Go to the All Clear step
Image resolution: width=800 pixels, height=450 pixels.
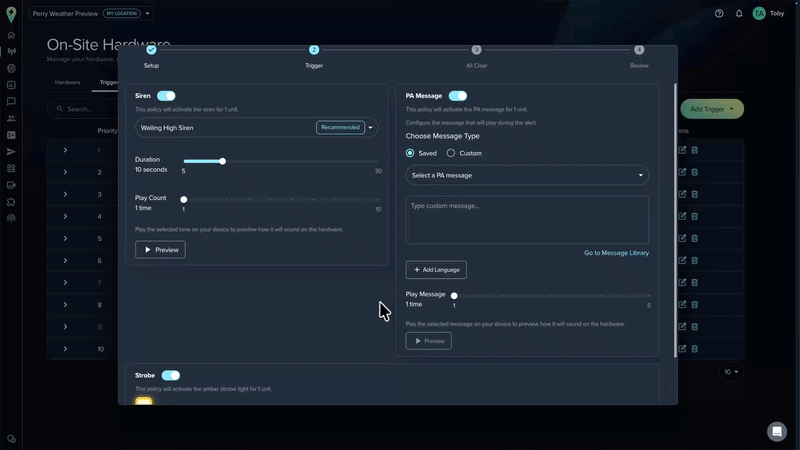pos(476,50)
